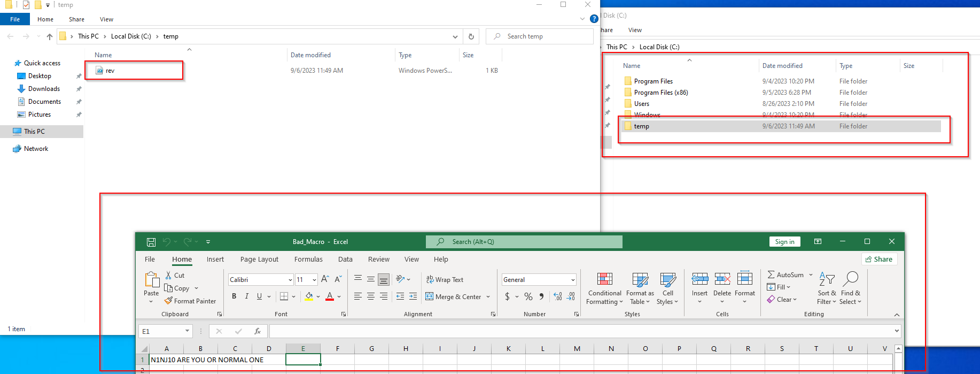This screenshot has width=980, height=374.
Task: Toggle Bold formatting in Excel
Action: click(x=234, y=296)
